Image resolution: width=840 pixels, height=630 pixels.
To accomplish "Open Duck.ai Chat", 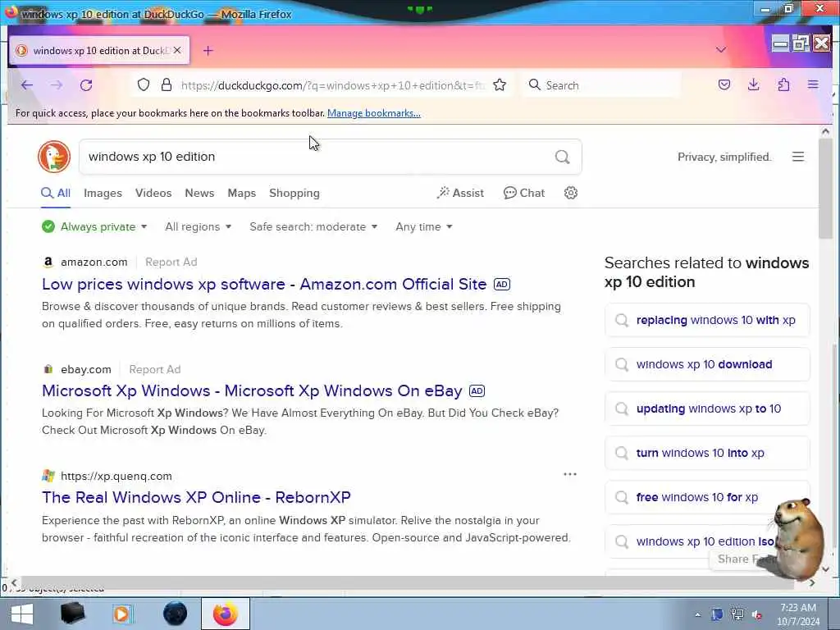I will point(524,193).
